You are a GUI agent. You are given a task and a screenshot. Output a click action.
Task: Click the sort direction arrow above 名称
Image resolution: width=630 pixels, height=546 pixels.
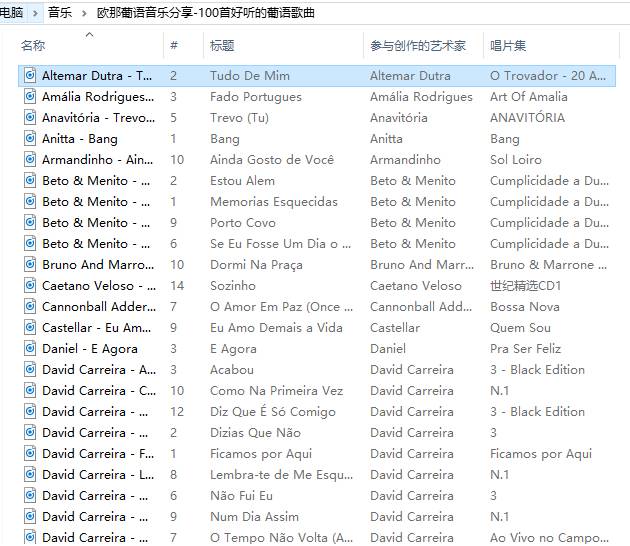tap(90, 35)
